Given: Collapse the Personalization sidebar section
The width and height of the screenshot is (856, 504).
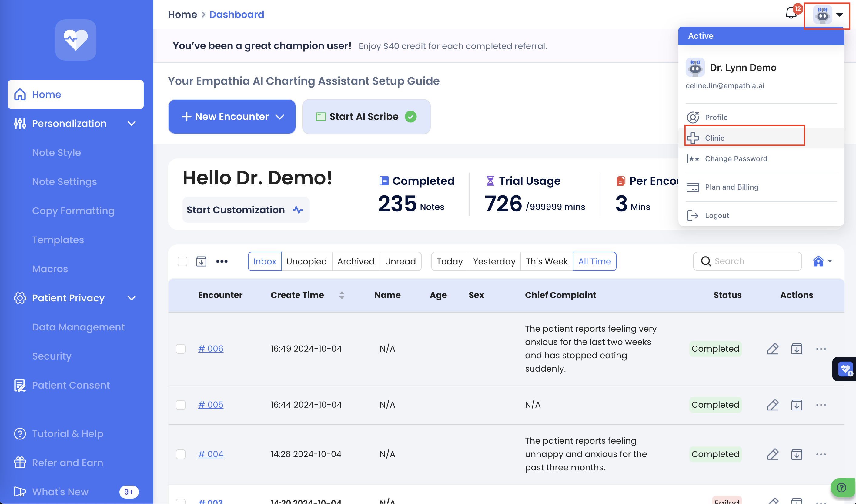Looking at the screenshot, I should (132, 124).
